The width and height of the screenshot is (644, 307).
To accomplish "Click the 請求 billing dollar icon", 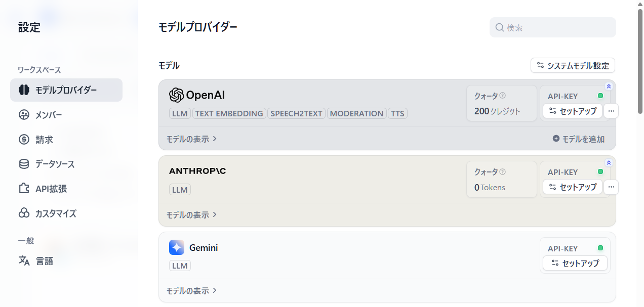I will click(24, 140).
